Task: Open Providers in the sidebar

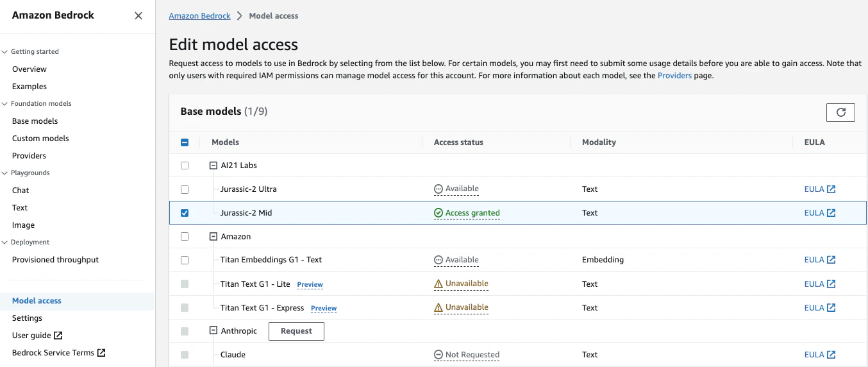Action: click(29, 156)
